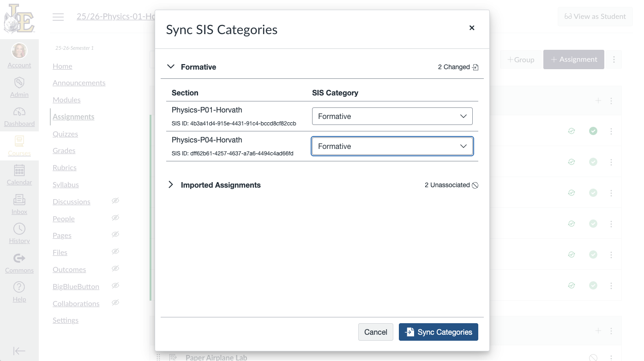Open the Account avatar menu
This screenshot has height=361, width=644.
(x=19, y=51)
